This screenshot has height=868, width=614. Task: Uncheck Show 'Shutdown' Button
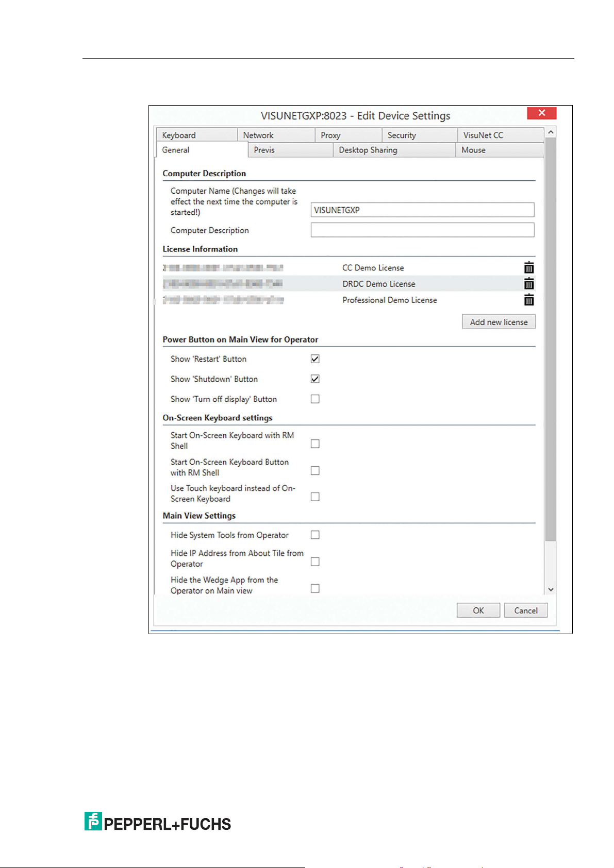click(315, 379)
